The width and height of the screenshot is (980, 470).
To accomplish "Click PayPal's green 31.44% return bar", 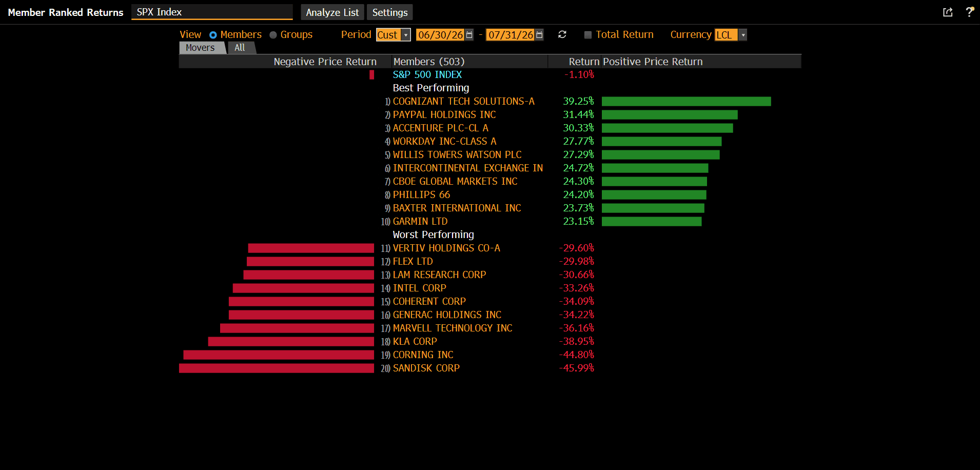I will 670,115.
